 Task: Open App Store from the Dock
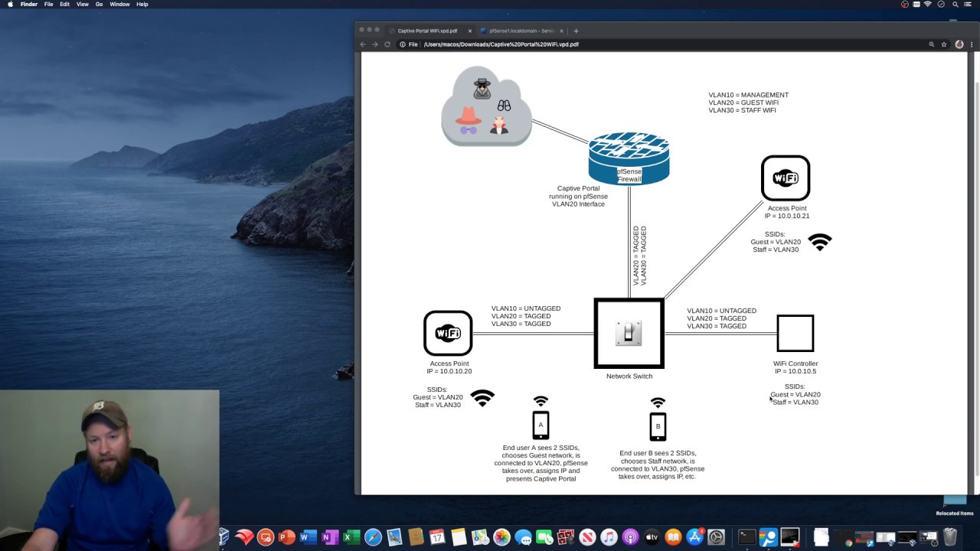pyautogui.click(x=694, y=537)
